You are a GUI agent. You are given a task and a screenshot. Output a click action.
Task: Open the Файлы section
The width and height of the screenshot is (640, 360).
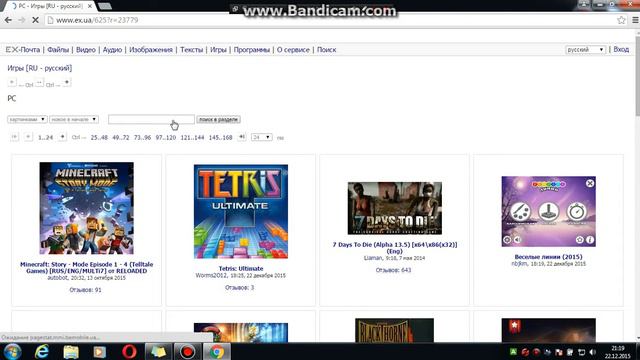58,50
